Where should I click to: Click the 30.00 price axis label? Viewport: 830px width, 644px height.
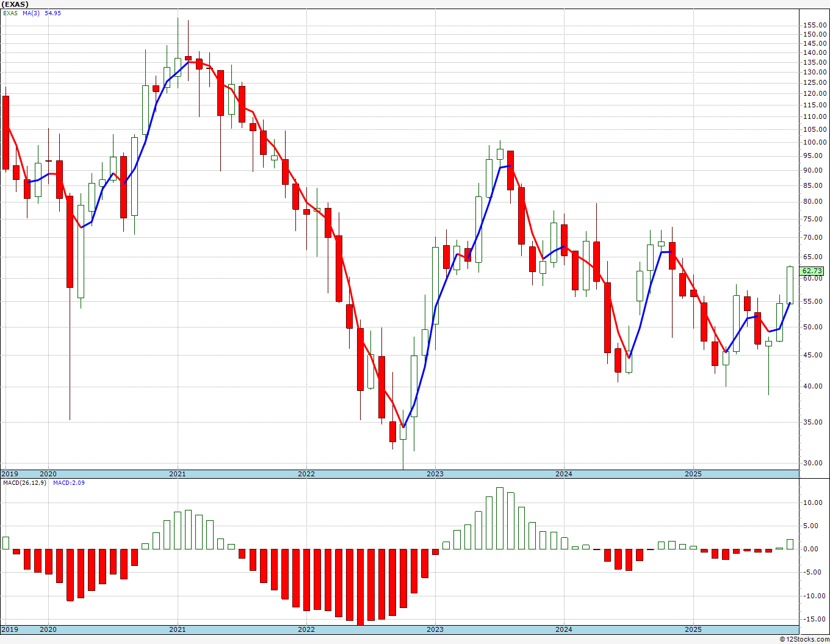point(813,463)
